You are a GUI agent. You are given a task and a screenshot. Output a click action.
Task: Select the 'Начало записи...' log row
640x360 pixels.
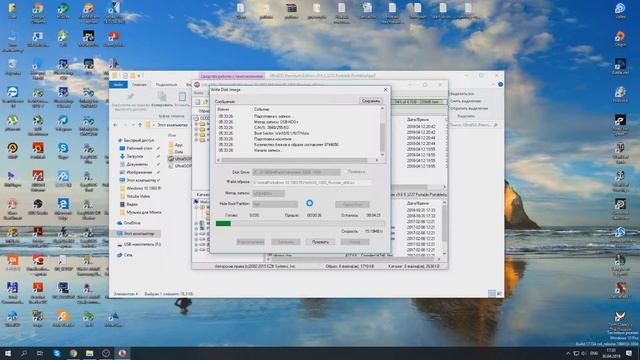(x=268, y=151)
